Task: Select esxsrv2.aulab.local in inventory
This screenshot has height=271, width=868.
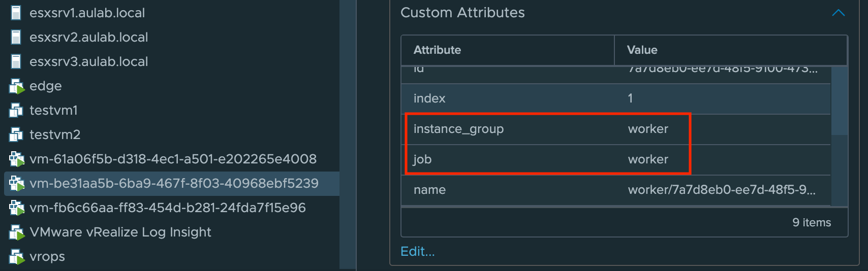Action: pyautogui.click(x=88, y=37)
